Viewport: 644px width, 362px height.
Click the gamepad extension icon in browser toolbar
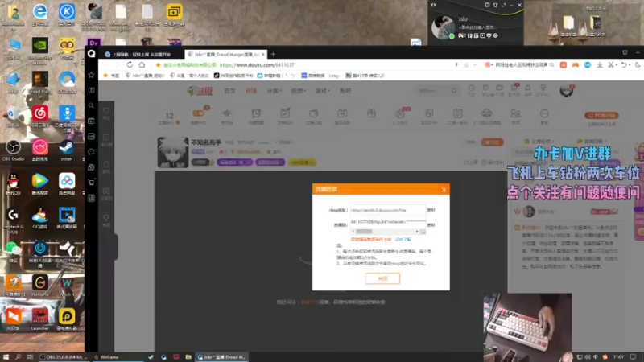point(576,65)
